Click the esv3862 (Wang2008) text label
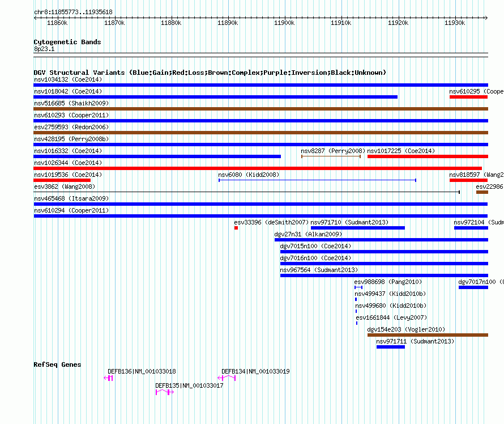 click(65, 186)
